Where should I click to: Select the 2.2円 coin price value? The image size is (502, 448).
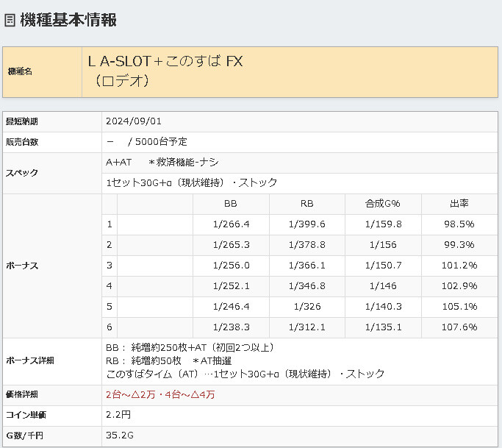(x=118, y=415)
